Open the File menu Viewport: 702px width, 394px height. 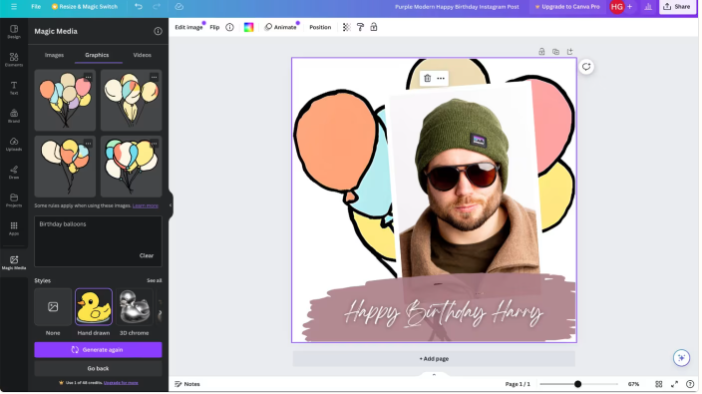(36, 7)
